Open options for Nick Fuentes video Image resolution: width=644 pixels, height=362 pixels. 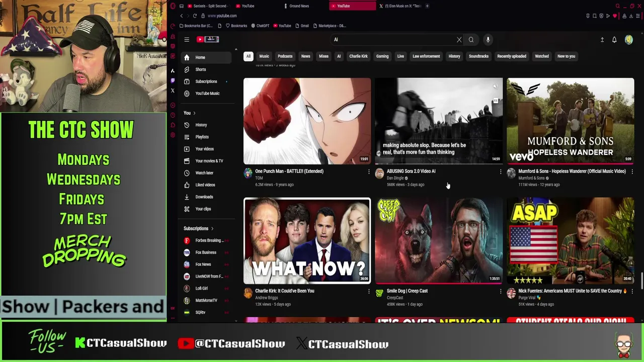[x=632, y=292]
